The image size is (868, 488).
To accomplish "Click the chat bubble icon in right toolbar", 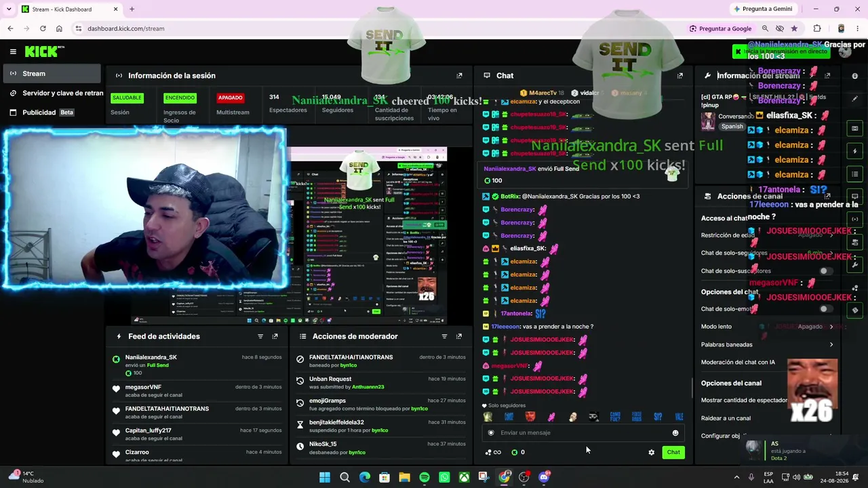I will 854,197.
